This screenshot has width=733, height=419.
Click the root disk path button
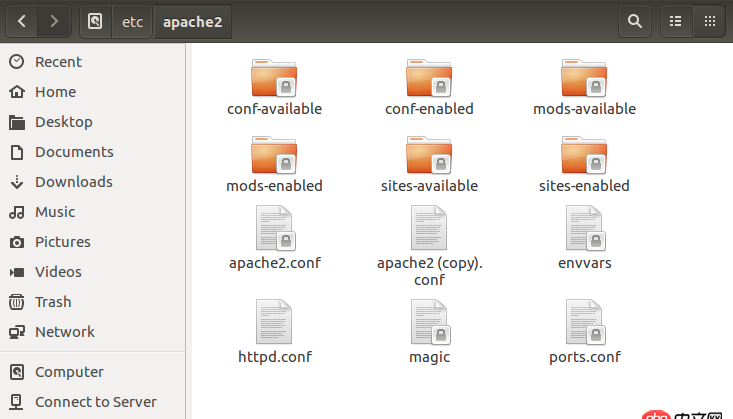click(x=94, y=20)
